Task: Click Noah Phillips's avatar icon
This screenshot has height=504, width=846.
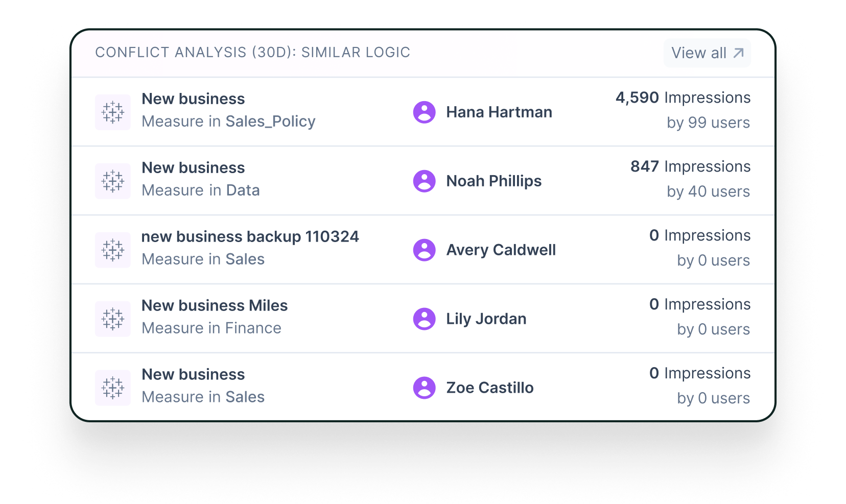Action: (x=424, y=181)
